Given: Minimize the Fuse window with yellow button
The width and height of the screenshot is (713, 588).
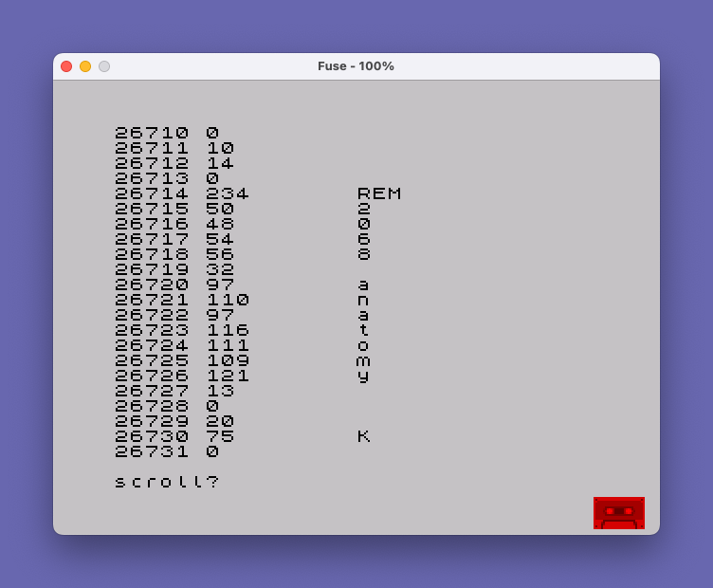Looking at the screenshot, I should coord(85,66).
